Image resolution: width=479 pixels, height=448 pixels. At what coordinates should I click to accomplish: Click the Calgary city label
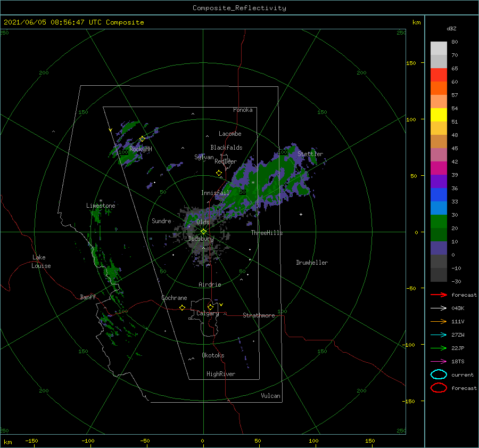(208, 313)
